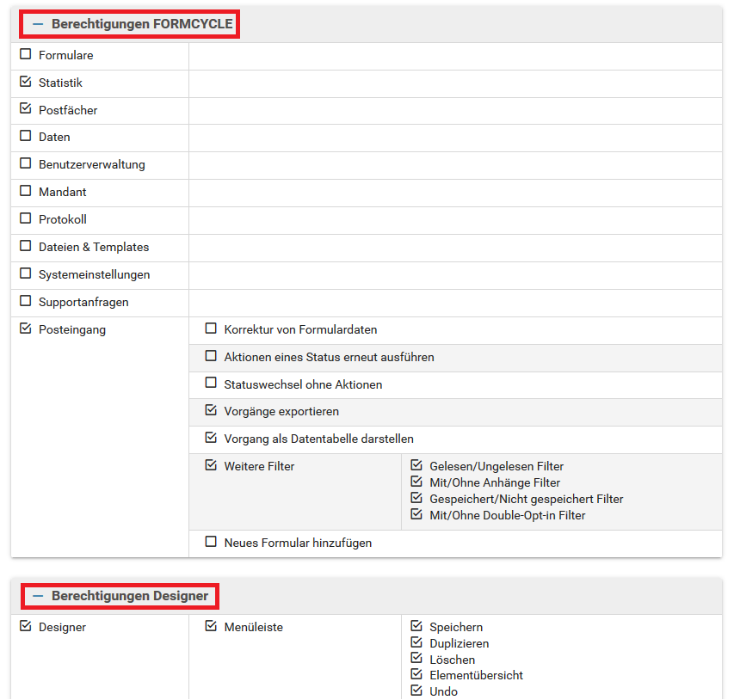Enable Neues Formular hinzufügen

tap(211, 542)
